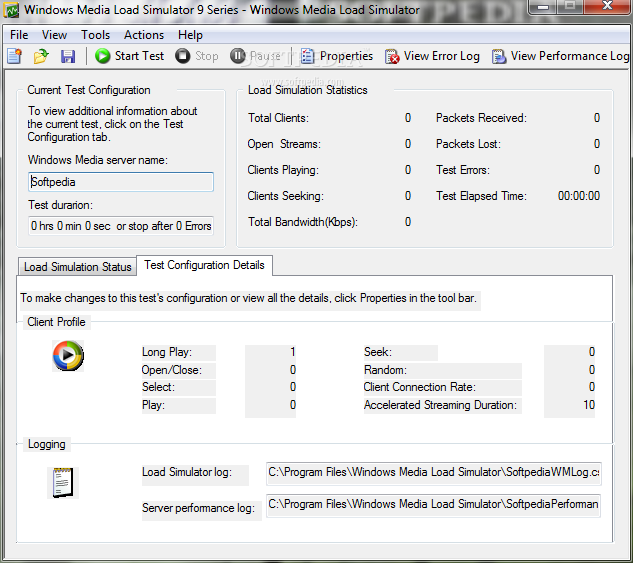The image size is (633, 563).
Task: Click the Server performance log path field
Action: [433, 505]
